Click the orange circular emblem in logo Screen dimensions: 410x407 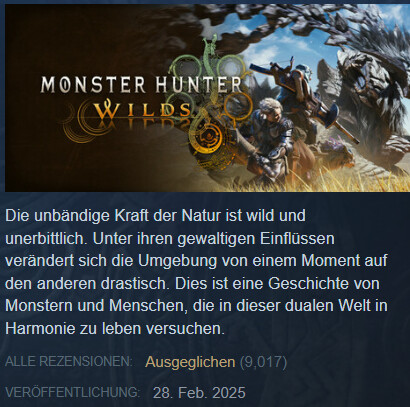tap(208, 135)
